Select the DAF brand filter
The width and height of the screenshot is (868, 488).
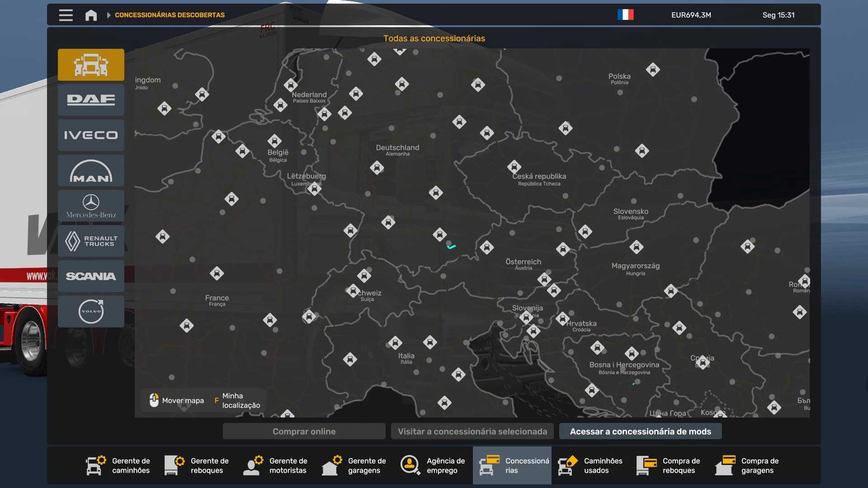91,100
